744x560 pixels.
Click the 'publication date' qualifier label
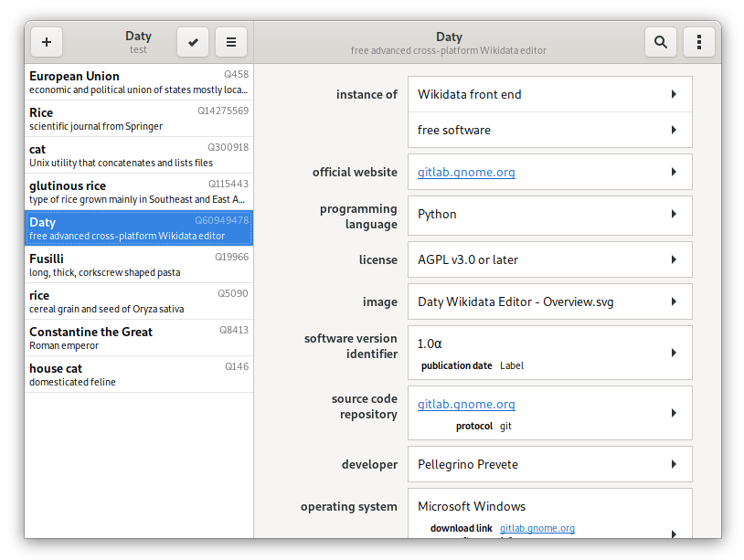click(x=456, y=365)
